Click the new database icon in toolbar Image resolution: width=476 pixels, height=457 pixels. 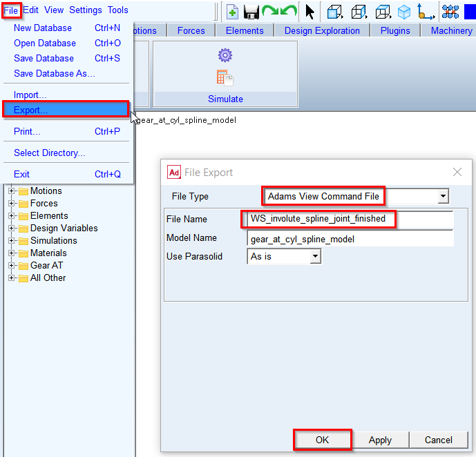click(232, 12)
